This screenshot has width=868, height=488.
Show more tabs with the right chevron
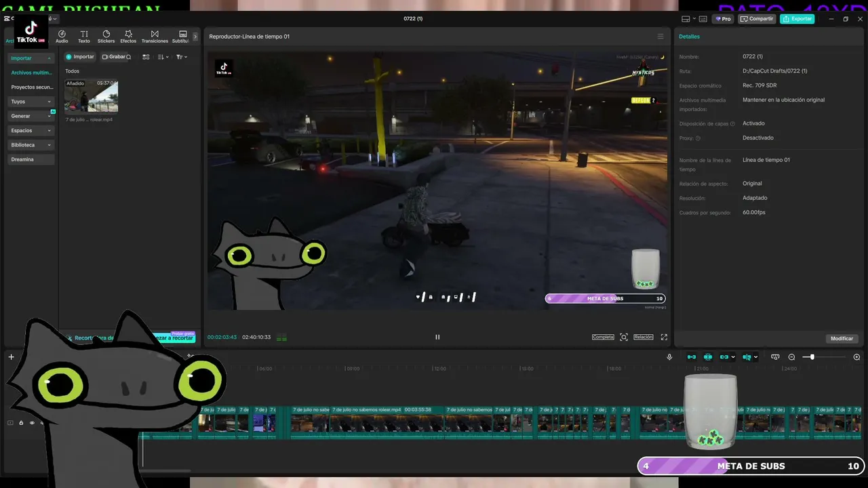(x=195, y=37)
